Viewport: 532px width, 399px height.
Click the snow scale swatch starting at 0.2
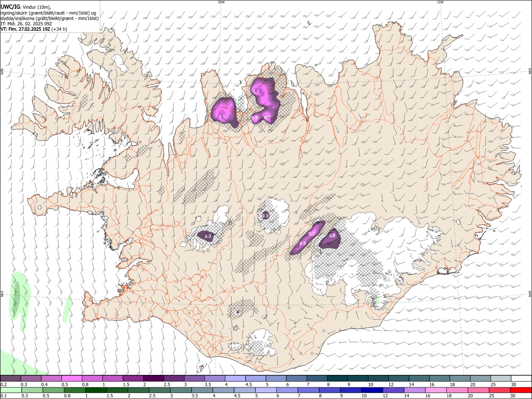point(10,379)
